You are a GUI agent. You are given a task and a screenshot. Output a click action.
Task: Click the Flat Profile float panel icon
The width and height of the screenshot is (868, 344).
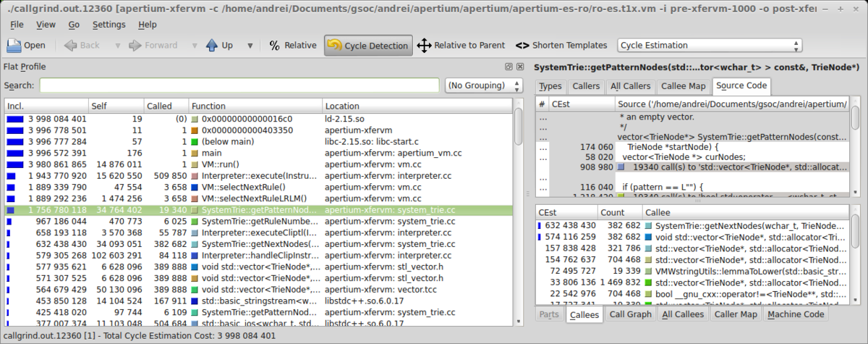coord(509,67)
